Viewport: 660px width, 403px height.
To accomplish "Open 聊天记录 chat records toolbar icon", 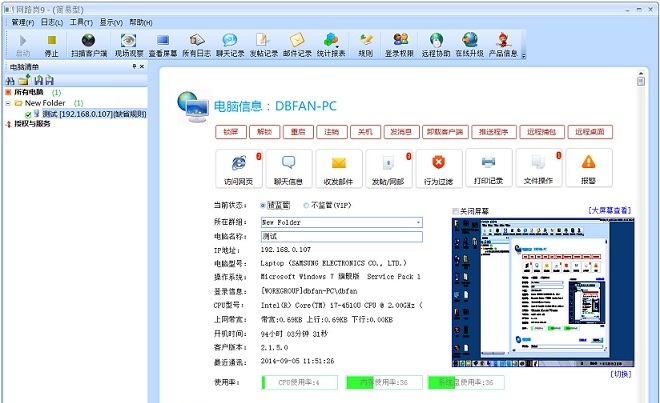I will [229, 44].
